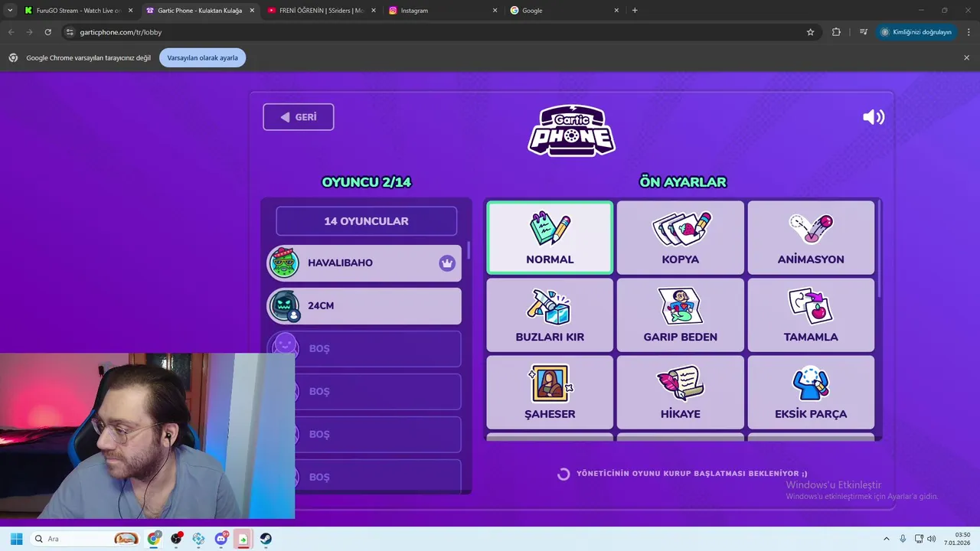Click the taskbar volume icon

(931, 539)
